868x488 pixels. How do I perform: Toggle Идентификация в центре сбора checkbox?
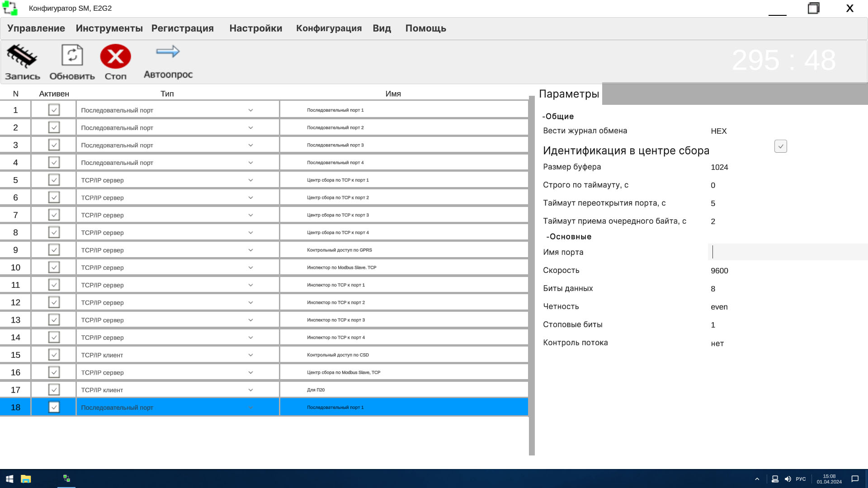point(780,146)
